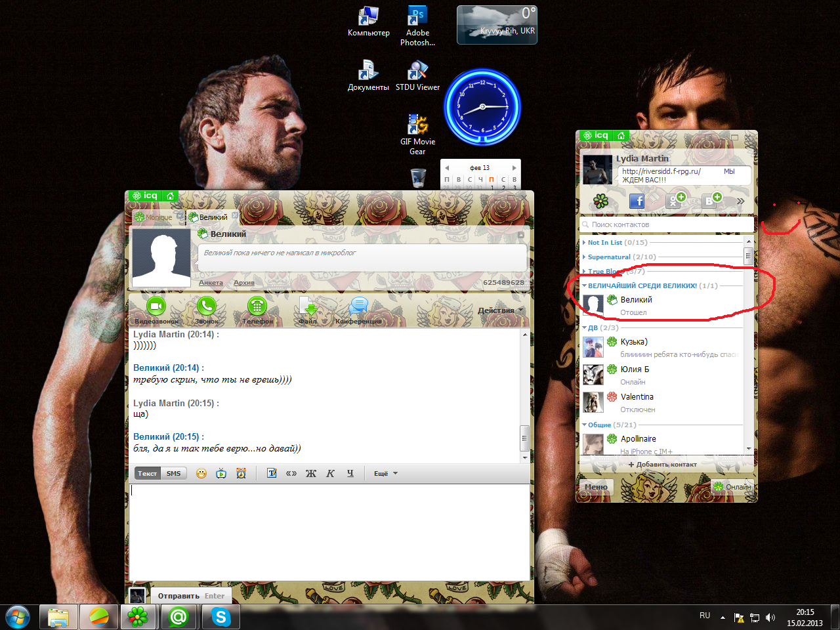The image size is (840, 630).
Task: Toggle italic К formatting
Action: (x=330, y=473)
